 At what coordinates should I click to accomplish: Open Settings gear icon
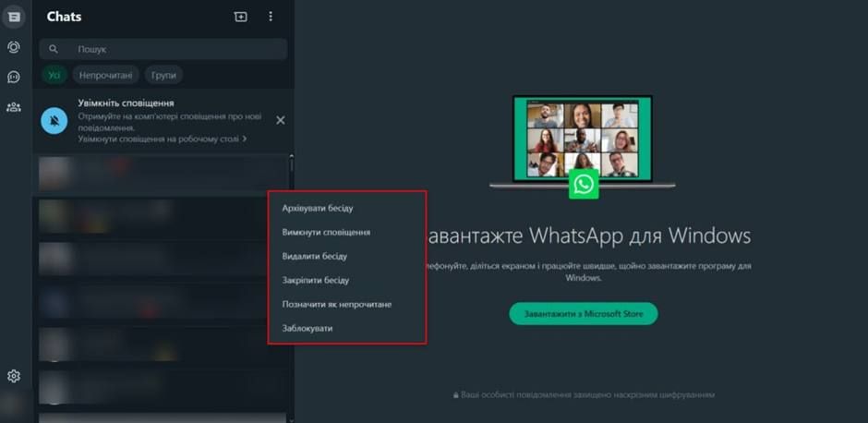tap(14, 376)
